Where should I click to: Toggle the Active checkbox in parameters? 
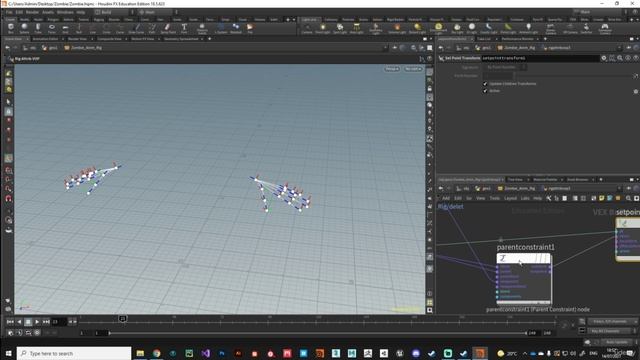click(485, 91)
